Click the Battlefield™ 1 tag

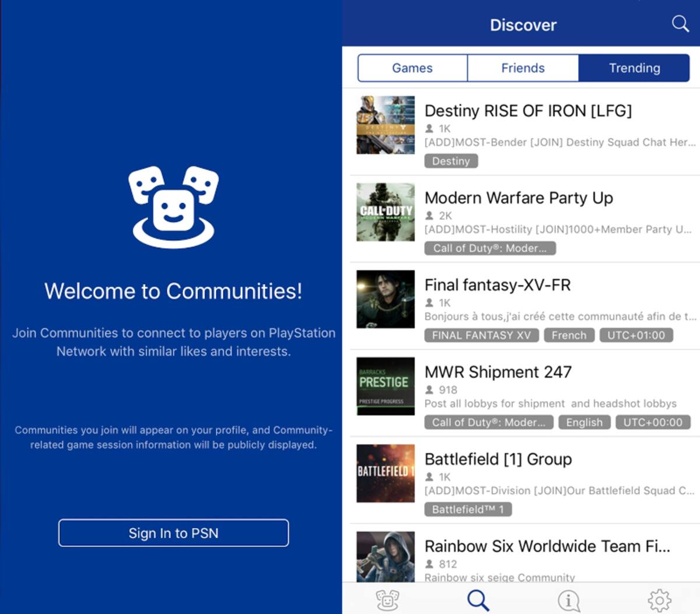click(468, 509)
